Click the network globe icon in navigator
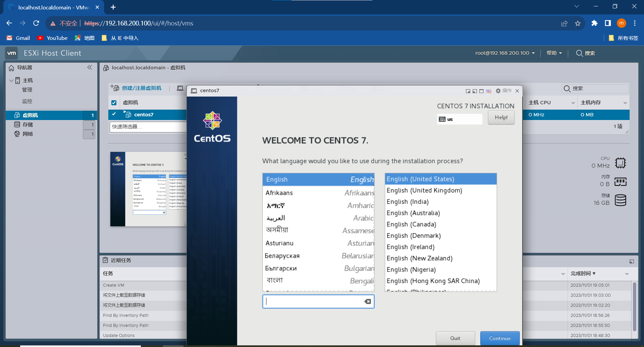 tap(17, 134)
